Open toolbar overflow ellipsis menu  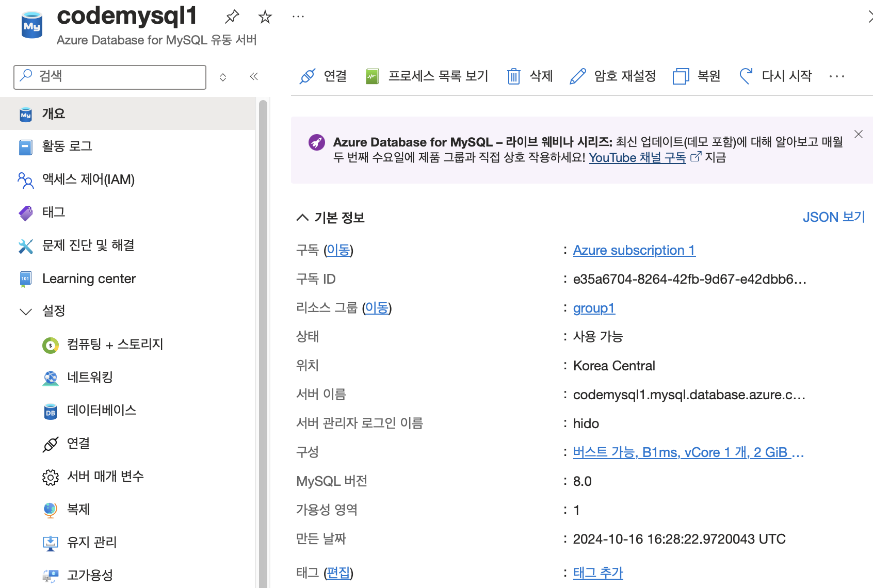[x=837, y=76]
